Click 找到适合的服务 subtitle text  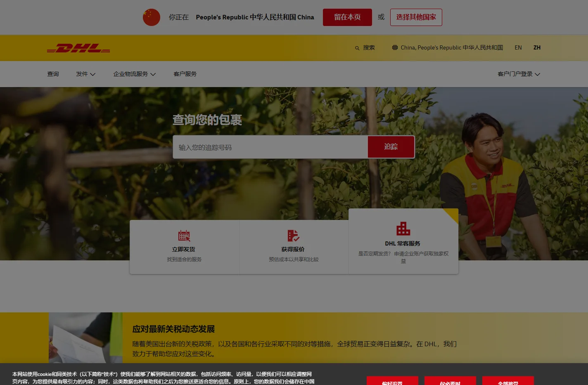tap(184, 260)
